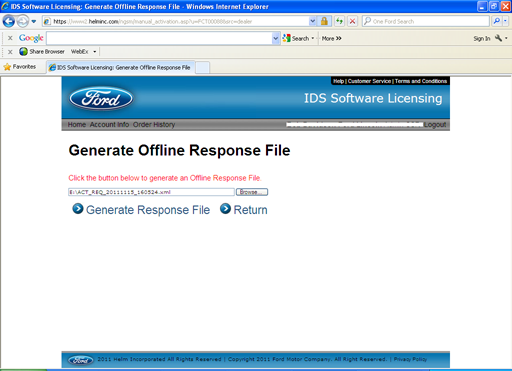Click the browser Forward arrow button
This screenshot has width=512, height=371.
tap(23, 21)
